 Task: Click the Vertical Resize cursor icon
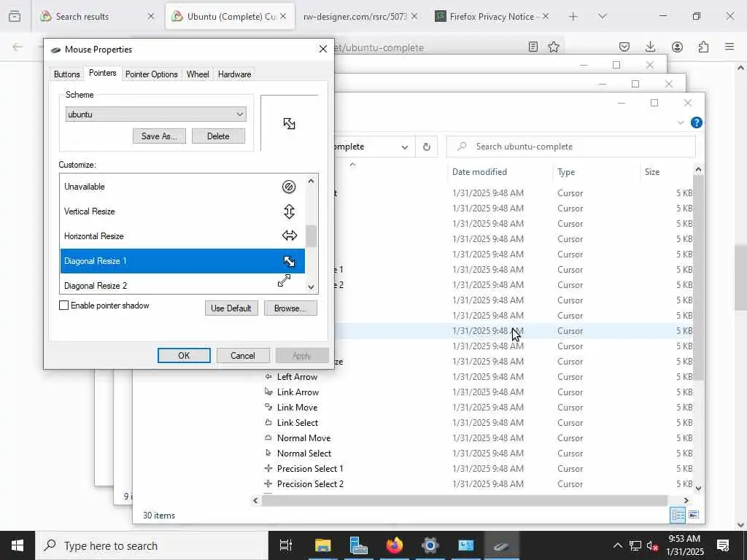click(289, 211)
